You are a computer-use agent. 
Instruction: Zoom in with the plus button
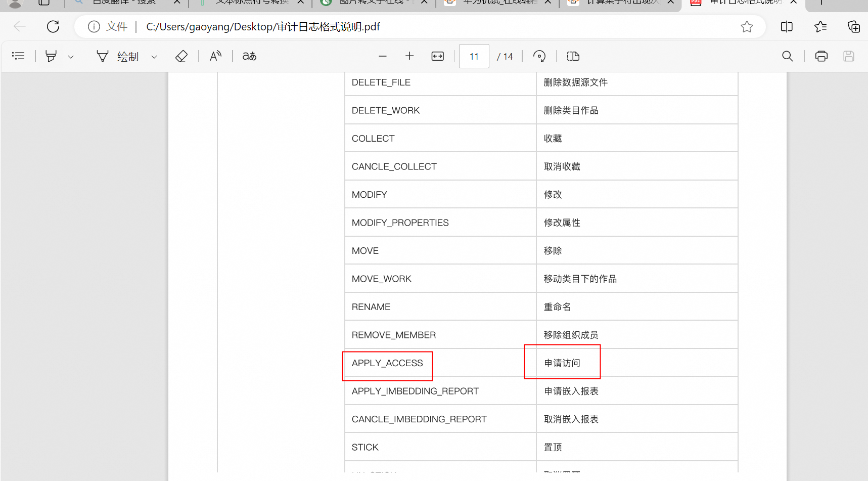tap(409, 56)
